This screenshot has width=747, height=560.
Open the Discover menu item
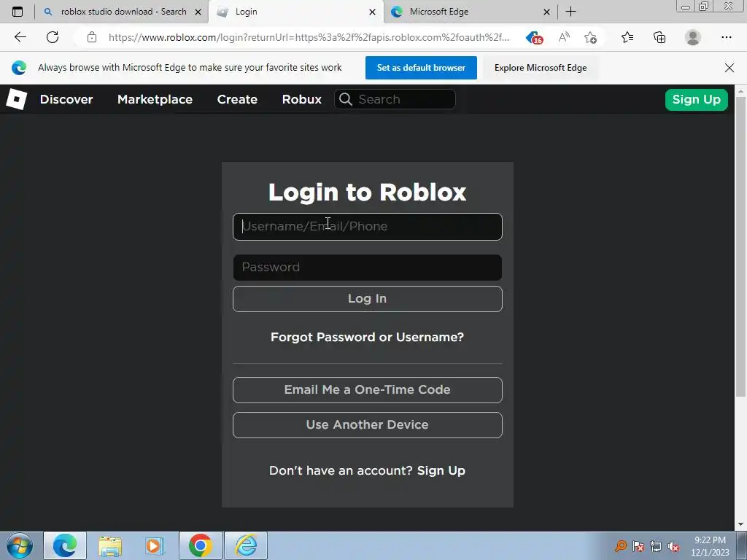66,99
